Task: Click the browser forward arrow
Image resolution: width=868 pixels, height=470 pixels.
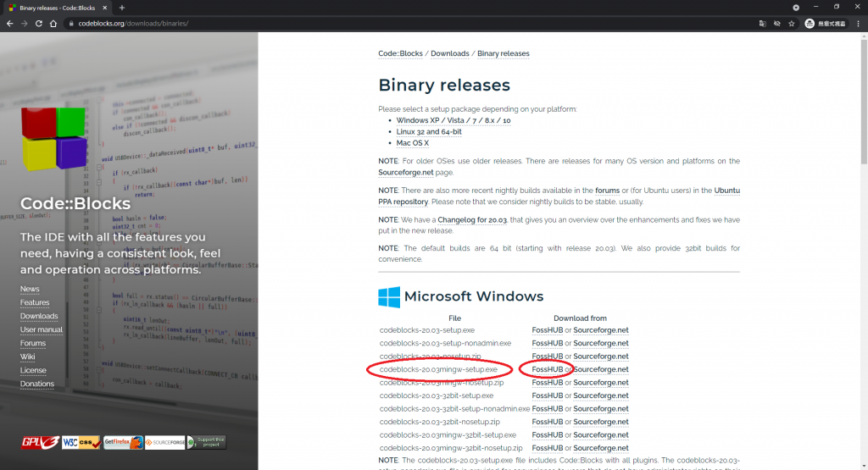Action: [x=25, y=23]
